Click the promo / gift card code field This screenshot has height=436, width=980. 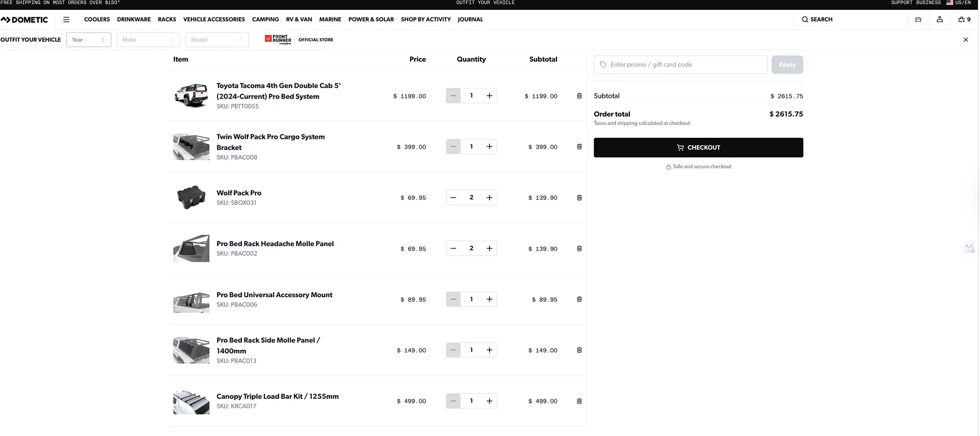(x=681, y=64)
